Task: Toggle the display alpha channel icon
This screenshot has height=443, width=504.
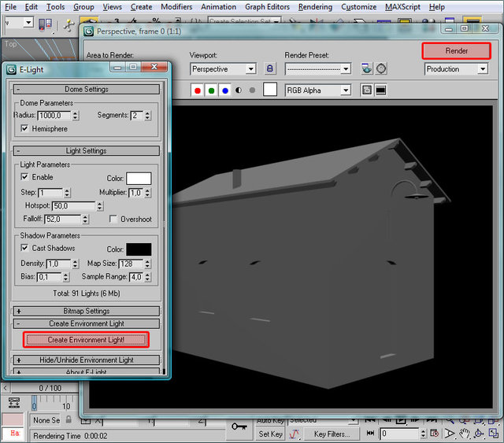Action: tap(238, 90)
